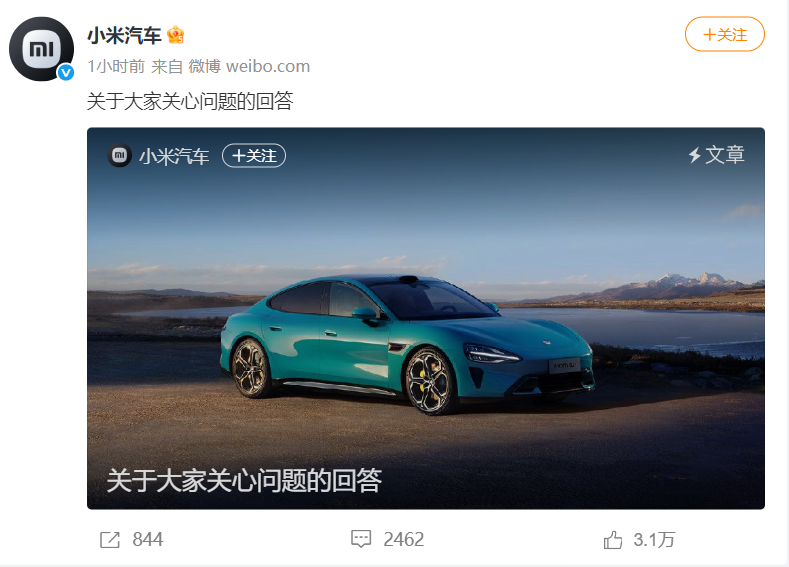Screen dimensions: 789x567
Task: Click the repost share icon
Action: point(110,540)
